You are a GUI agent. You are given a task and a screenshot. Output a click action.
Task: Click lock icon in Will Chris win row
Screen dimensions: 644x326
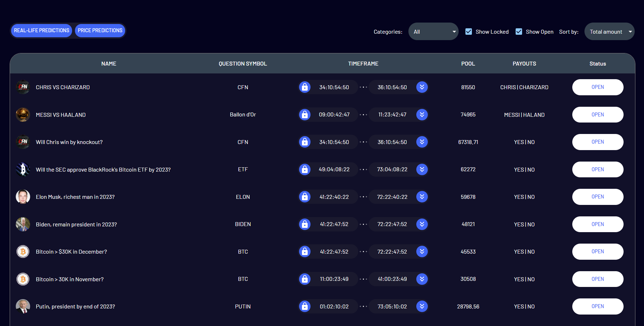305,142
